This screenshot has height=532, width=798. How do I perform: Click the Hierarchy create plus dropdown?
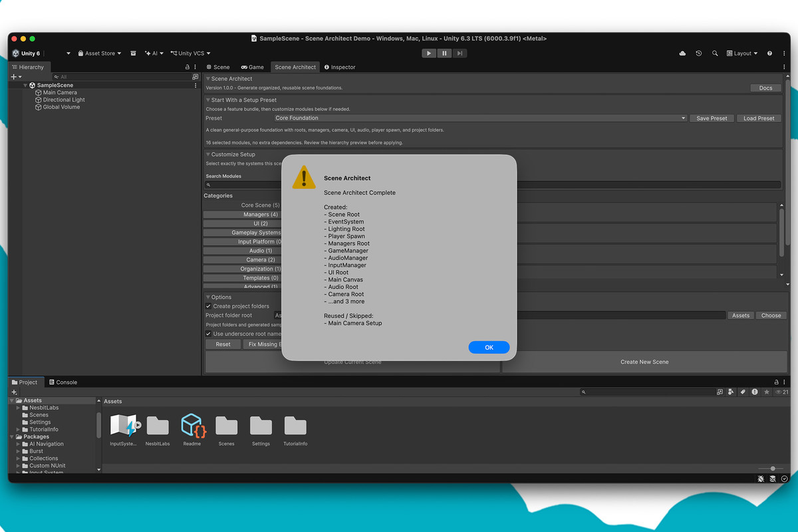pos(17,77)
